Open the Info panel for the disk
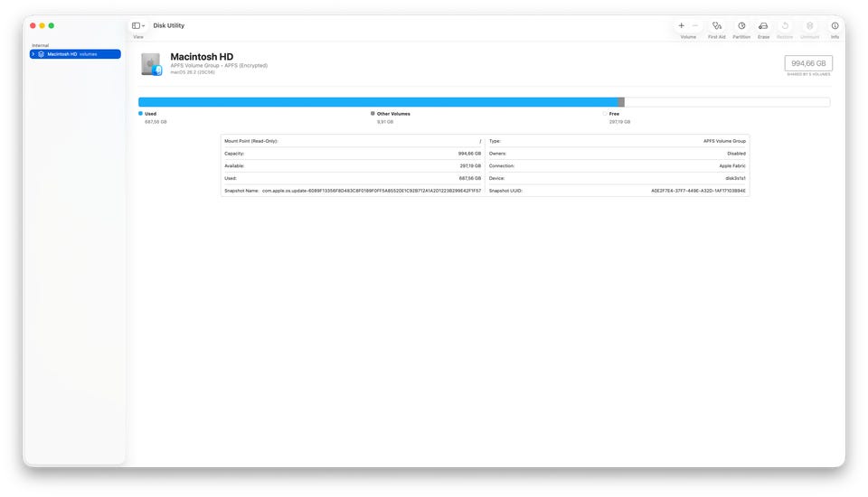 tap(835, 25)
